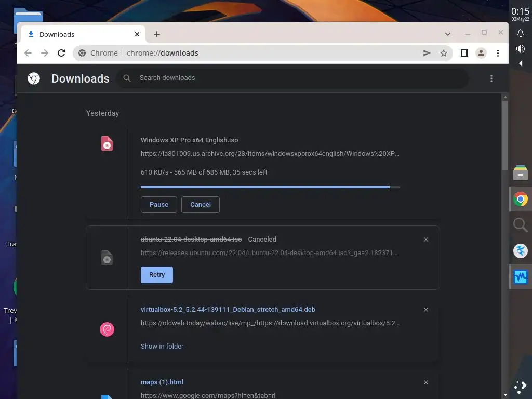Viewport: 532px width, 399px height.
Task: Remove the canceled ubuntu iso entry
Action: pyautogui.click(x=426, y=240)
